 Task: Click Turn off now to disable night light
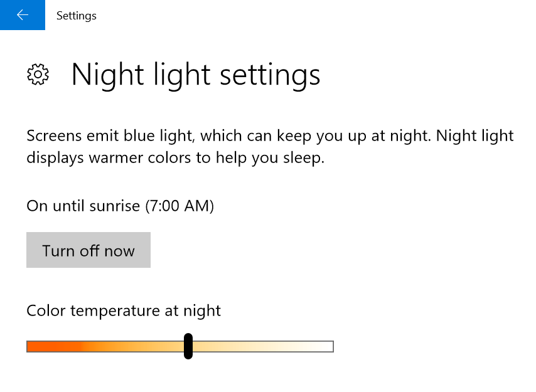click(88, 250)
